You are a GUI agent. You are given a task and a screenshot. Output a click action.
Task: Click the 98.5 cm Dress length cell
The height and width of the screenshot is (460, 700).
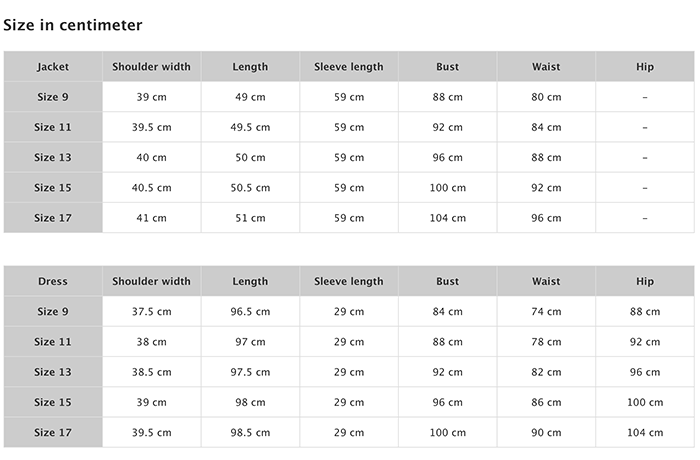pos(250,432)
